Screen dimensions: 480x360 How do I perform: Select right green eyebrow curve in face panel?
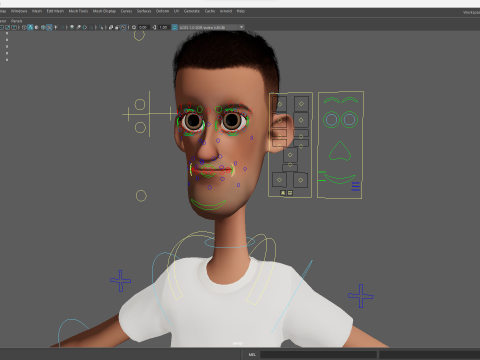[x=350, y=100]
